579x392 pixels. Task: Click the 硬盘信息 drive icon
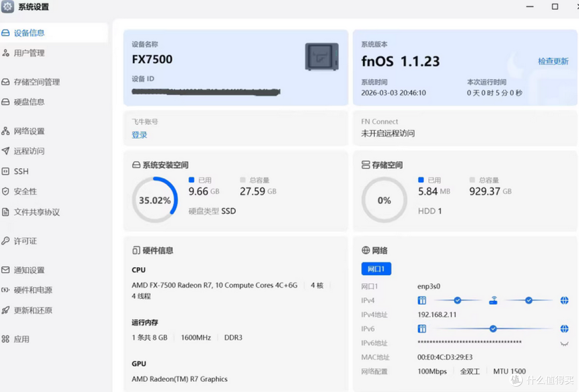click(x=5, y=102)
